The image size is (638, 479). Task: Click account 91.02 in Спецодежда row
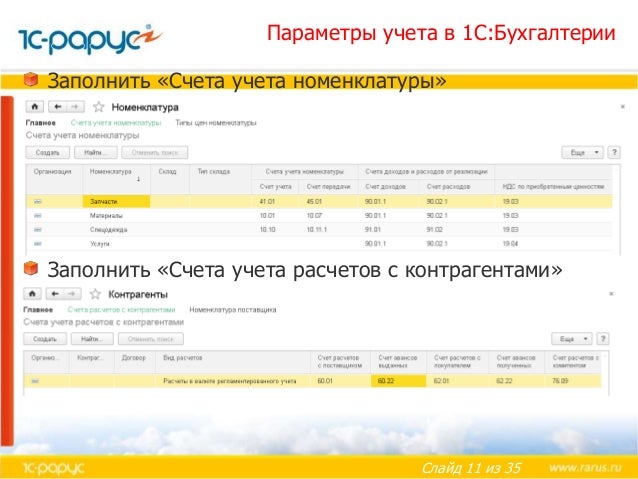coord(435,230)
